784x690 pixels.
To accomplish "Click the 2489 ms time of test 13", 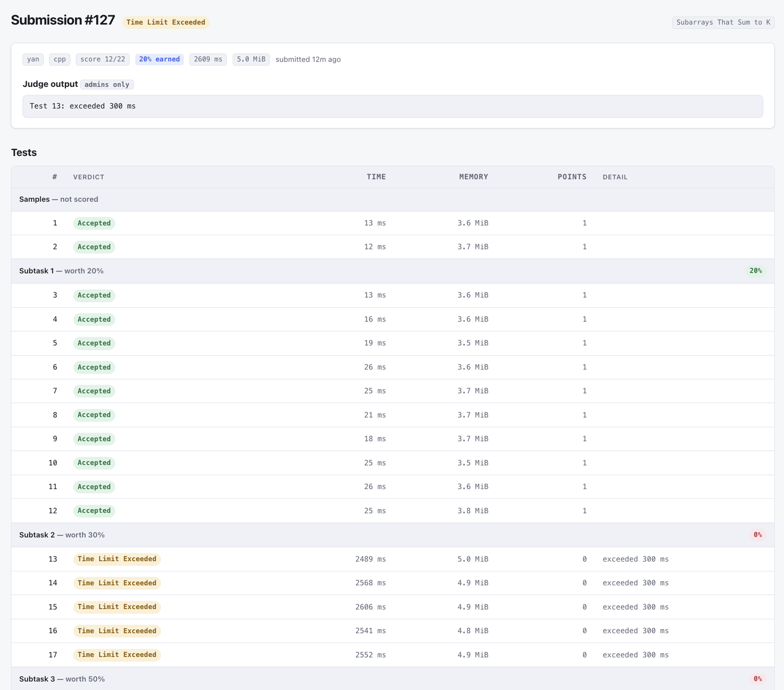I will pyautogui.click(x=370, y=559).
